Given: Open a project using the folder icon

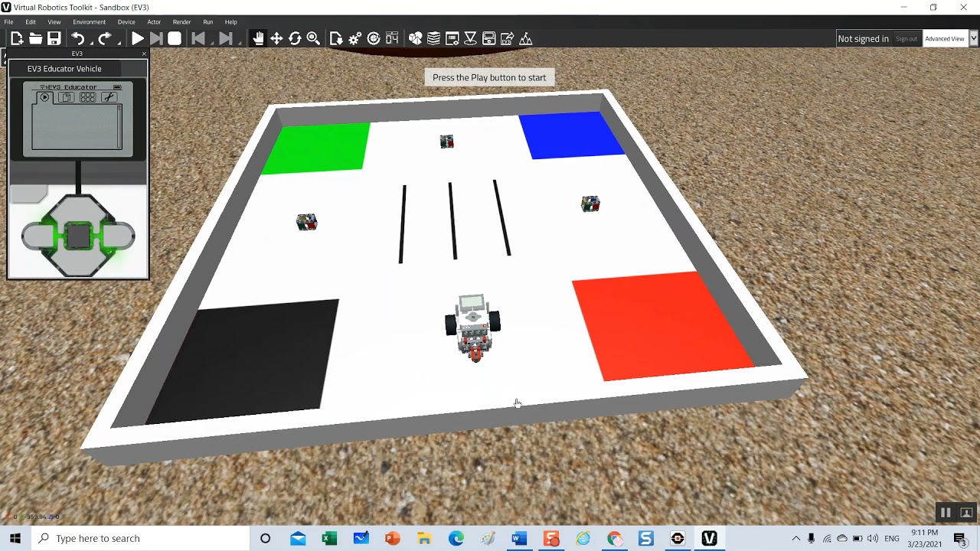Looking at the screenshot, I should (x=35, y=38).
